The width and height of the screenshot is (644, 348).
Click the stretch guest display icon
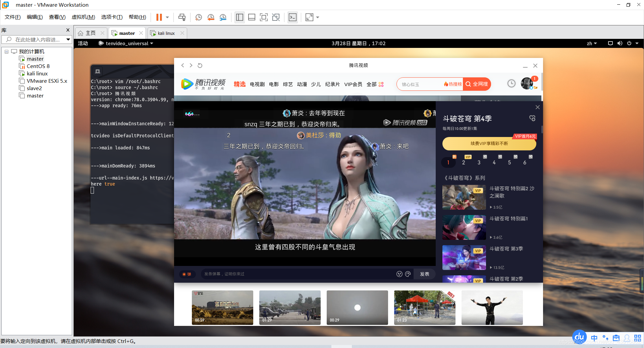[x=309, y=17]
